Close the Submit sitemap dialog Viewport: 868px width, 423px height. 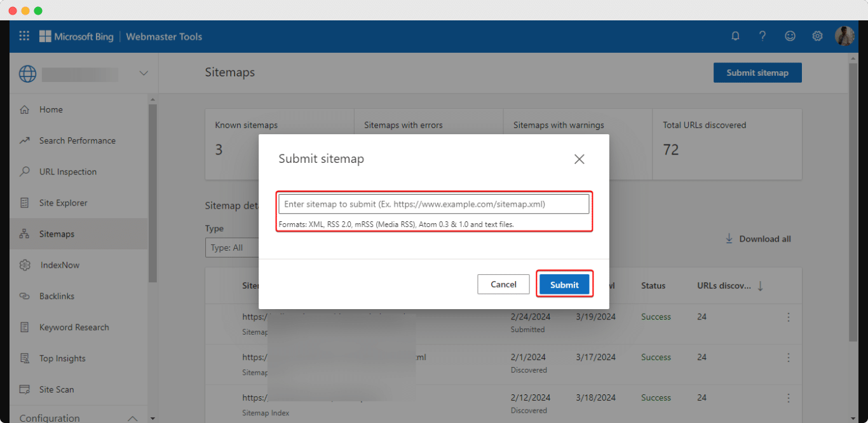[579, 159]
